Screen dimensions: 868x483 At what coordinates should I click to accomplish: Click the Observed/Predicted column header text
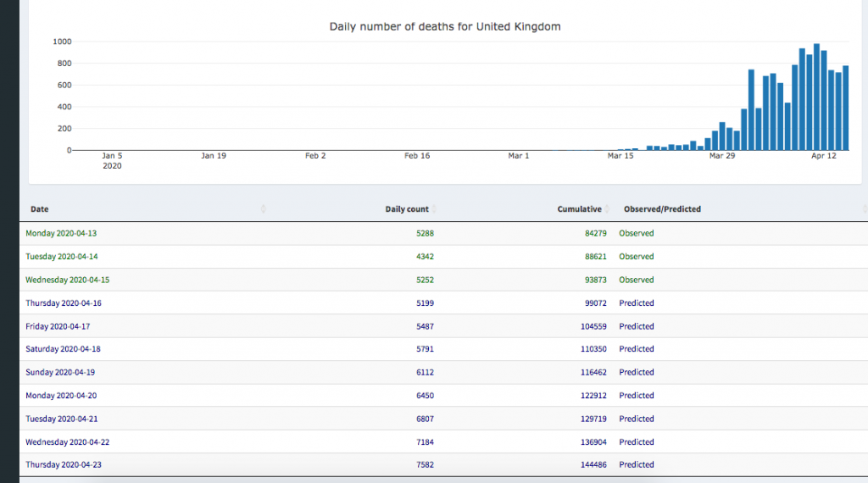[662, 209]
